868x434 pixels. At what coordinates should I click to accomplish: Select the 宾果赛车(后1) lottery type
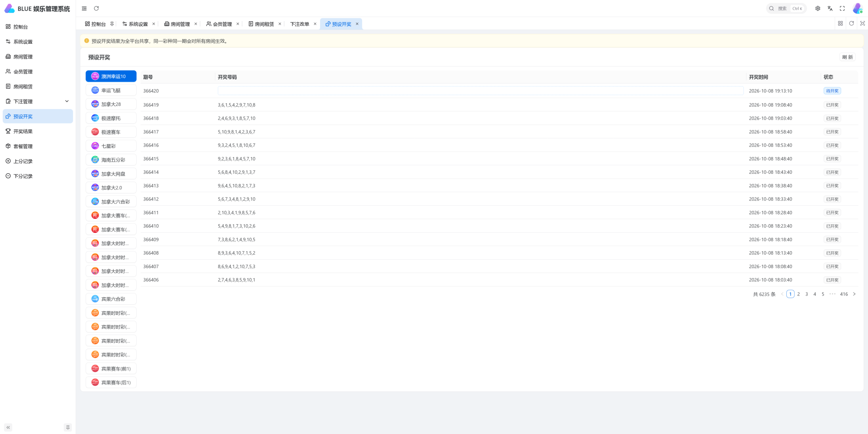pyautogui.click(x=111, y=382)
